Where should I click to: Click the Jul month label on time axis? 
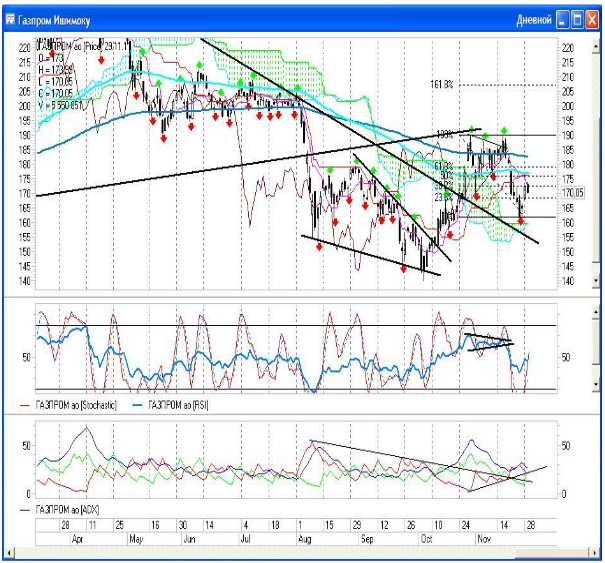245,539
